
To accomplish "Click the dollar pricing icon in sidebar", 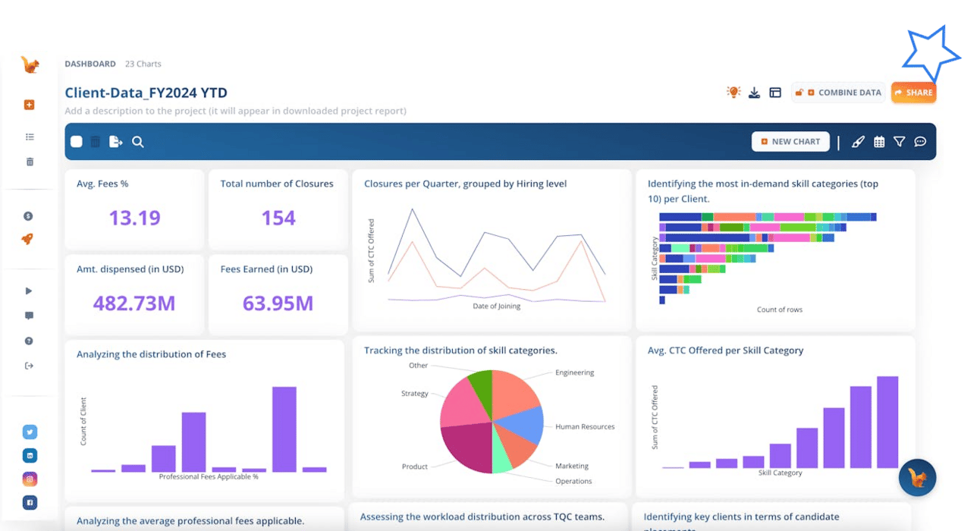I will click(x=29, y=216).
